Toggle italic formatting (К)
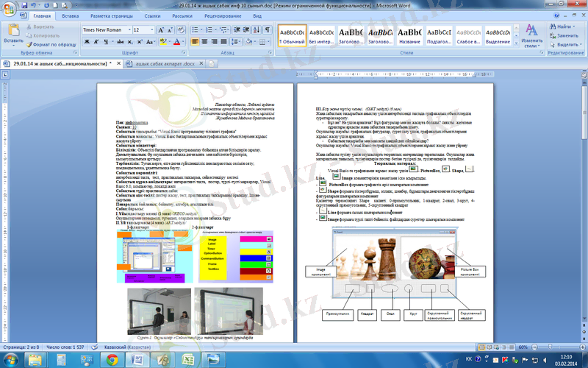Viewport: 588px width, 368px height. (x=96, y=42)
